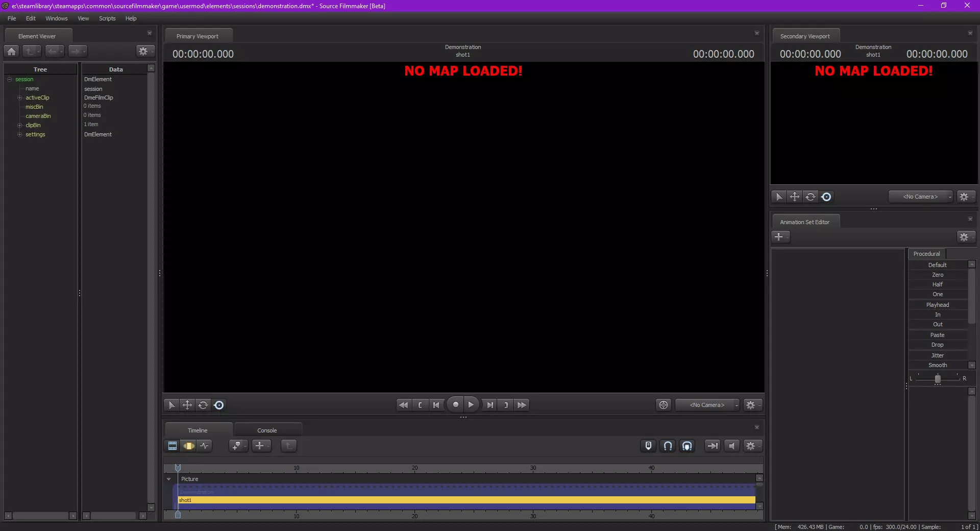Screen dimensions: 980x531
Task: Open the File menu
Action: 12,18
